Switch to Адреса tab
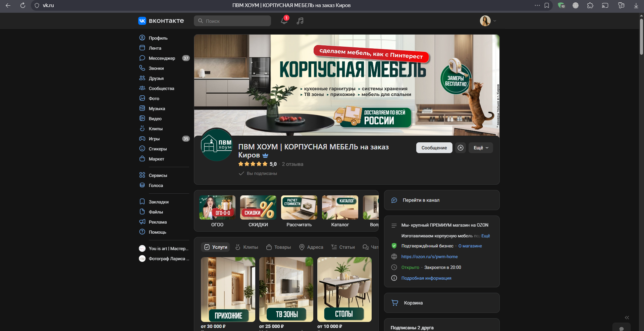 [311, 247]
